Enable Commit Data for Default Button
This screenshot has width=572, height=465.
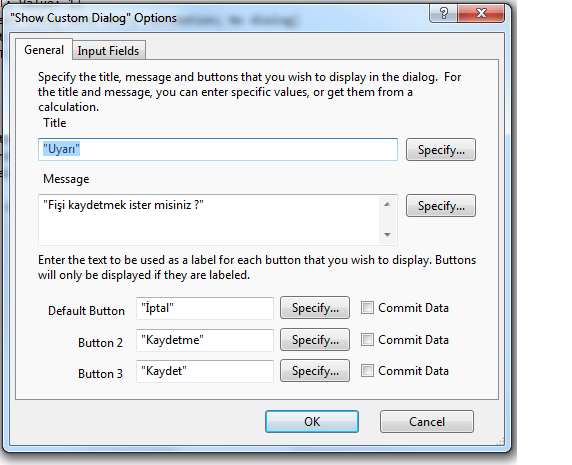[367, 307]
